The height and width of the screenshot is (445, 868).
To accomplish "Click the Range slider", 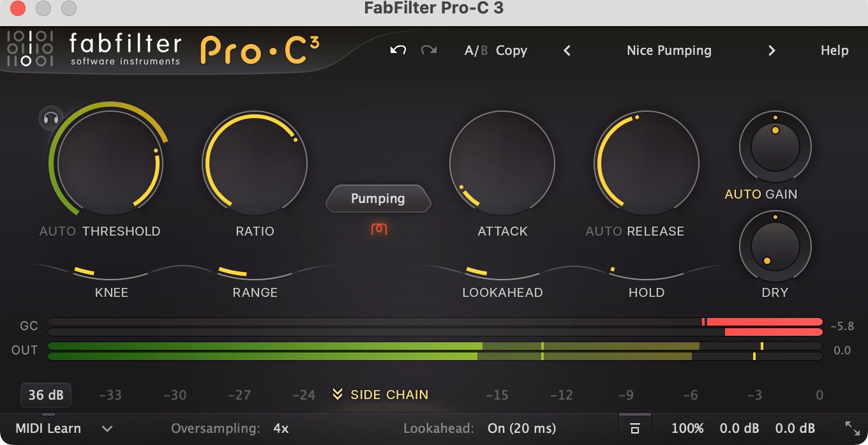I will pyautogui.click(x=255, y=273).
